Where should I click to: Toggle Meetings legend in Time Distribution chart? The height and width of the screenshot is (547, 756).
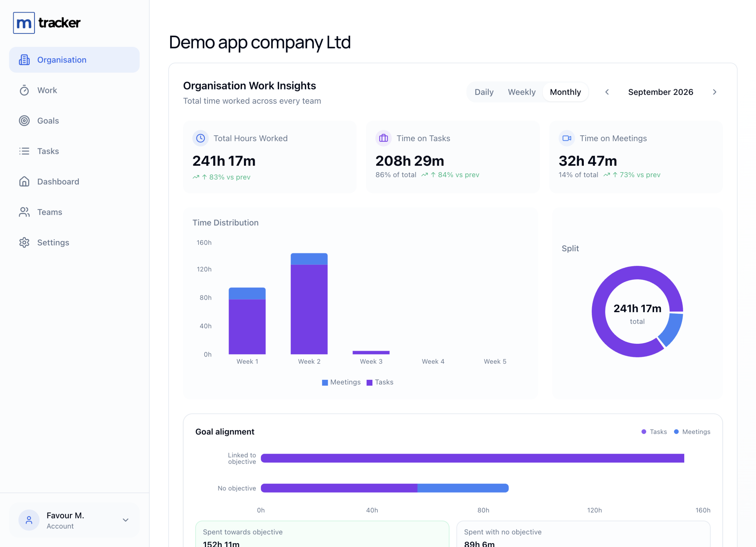click(x=341, y=382)
